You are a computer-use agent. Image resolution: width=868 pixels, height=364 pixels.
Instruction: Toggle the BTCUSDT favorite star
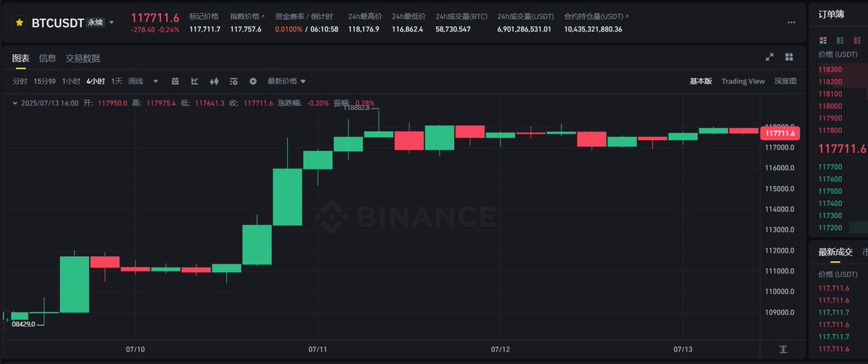point(19,22)
